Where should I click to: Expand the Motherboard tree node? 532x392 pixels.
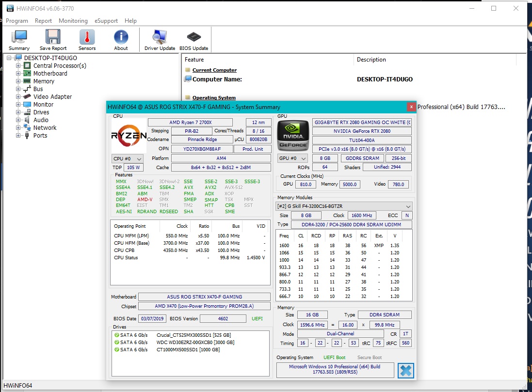[x=18, y=74]
